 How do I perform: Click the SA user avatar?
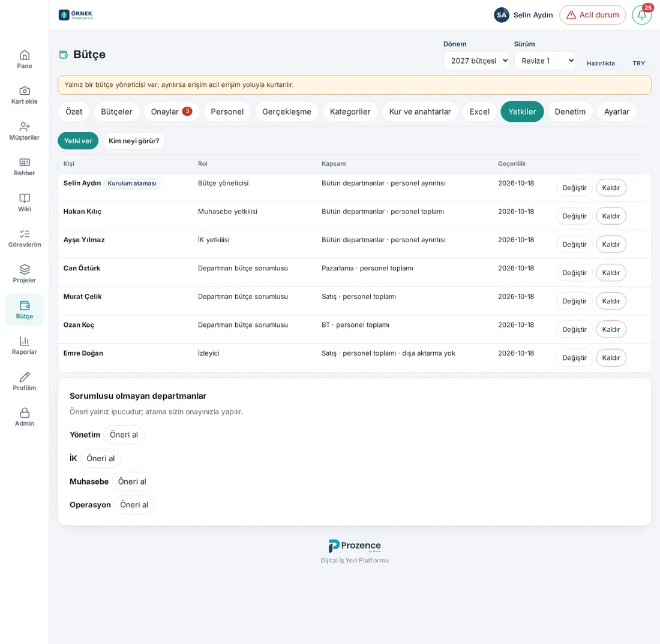click(502, 15)
